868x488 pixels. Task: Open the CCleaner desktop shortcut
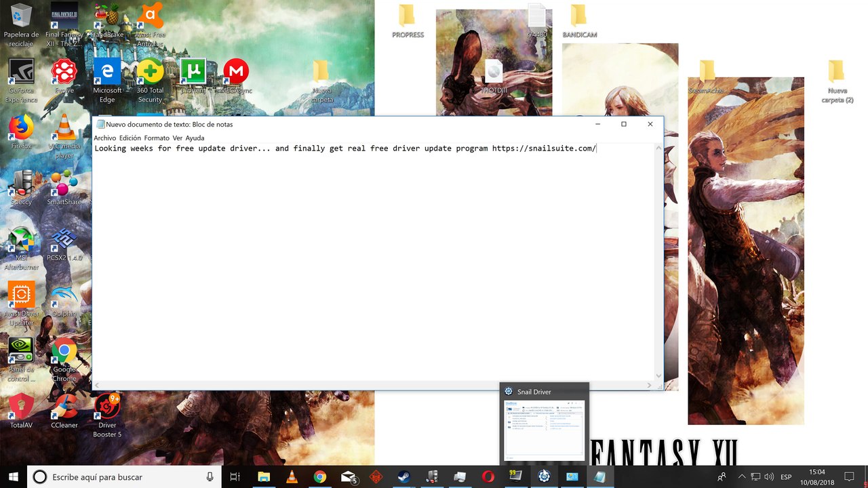coord(64,411)
